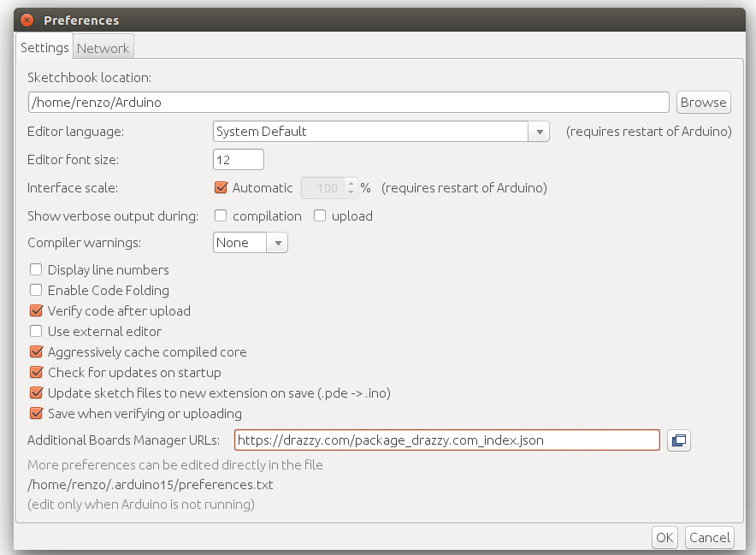Select the Settings tab
This screenshot has height=555, width=756.
coord(44,48)
